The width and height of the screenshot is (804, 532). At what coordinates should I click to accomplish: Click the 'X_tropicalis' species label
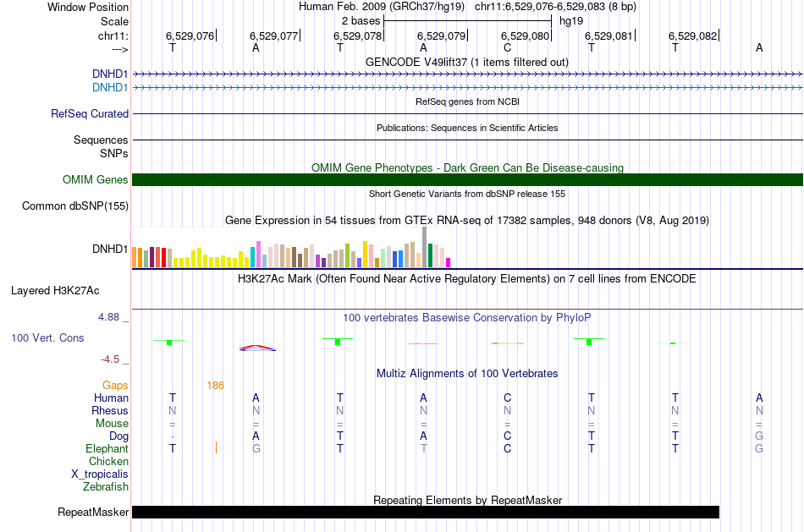click(100, 474)
